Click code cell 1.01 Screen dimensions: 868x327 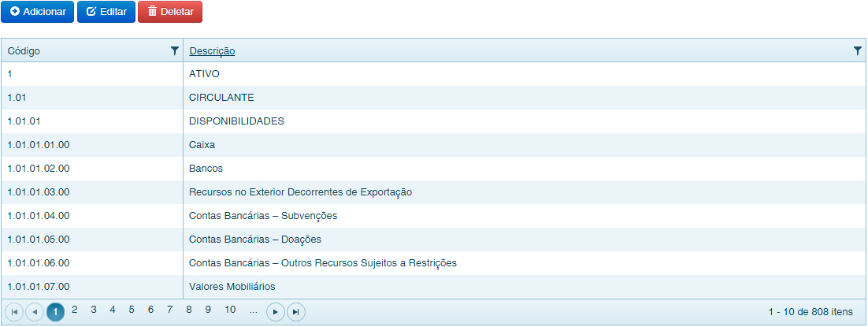click(x=92, y=98)
